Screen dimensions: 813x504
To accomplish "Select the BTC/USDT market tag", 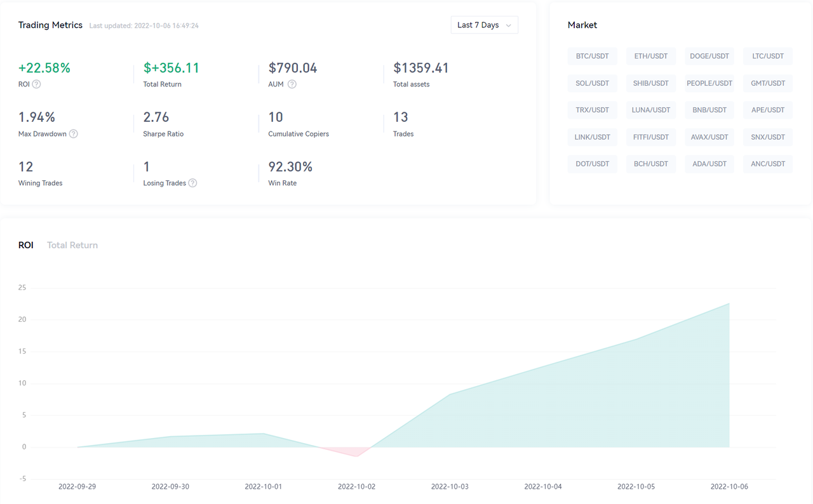I will tap(592, 56).
